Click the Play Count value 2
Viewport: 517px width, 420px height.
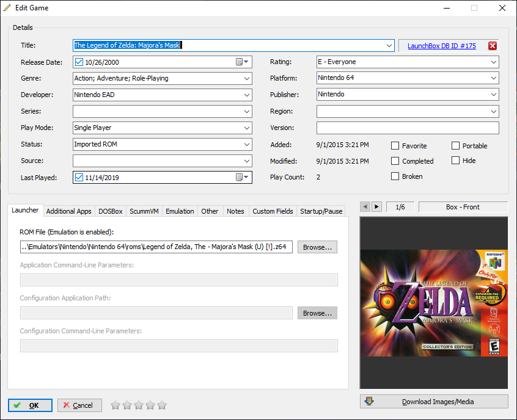tap(318, 177)
